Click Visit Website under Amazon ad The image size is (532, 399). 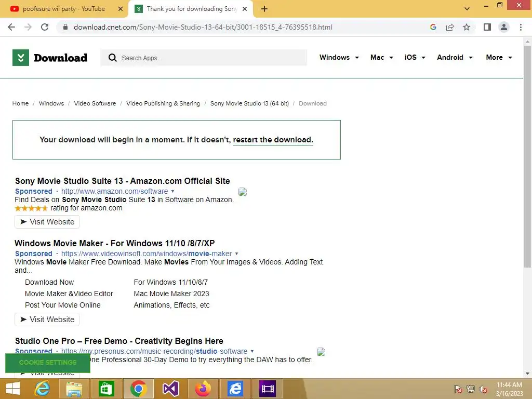47,222
